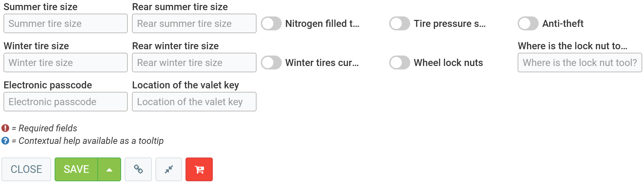The image size is (644, 183).
Task: Enable the Nitrogen filled tires toggle
Action: (x=271, y=24)
